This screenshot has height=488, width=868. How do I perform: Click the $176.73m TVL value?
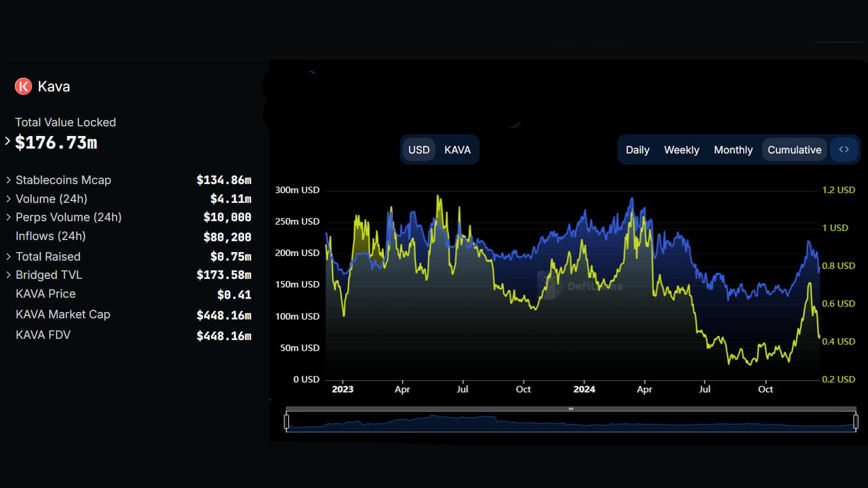tap(56, 142)
